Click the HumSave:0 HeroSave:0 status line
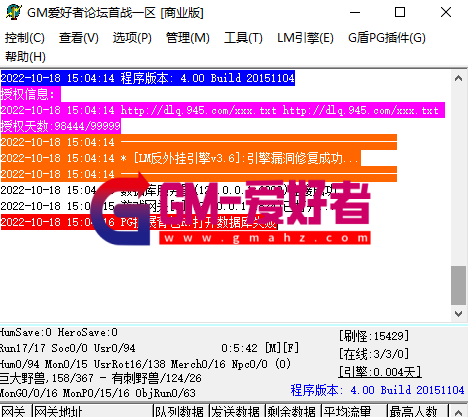The width and height of the screenshot is (468, 417). point(59,332)
